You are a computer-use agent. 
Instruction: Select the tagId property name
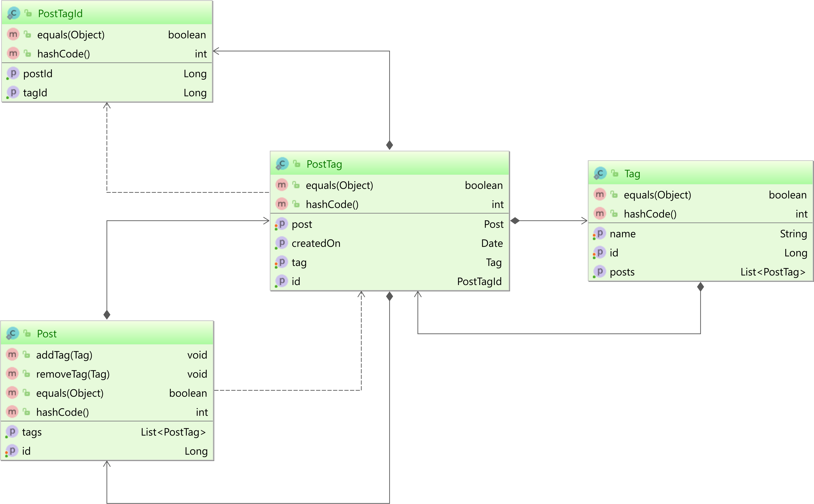point(35,93)
